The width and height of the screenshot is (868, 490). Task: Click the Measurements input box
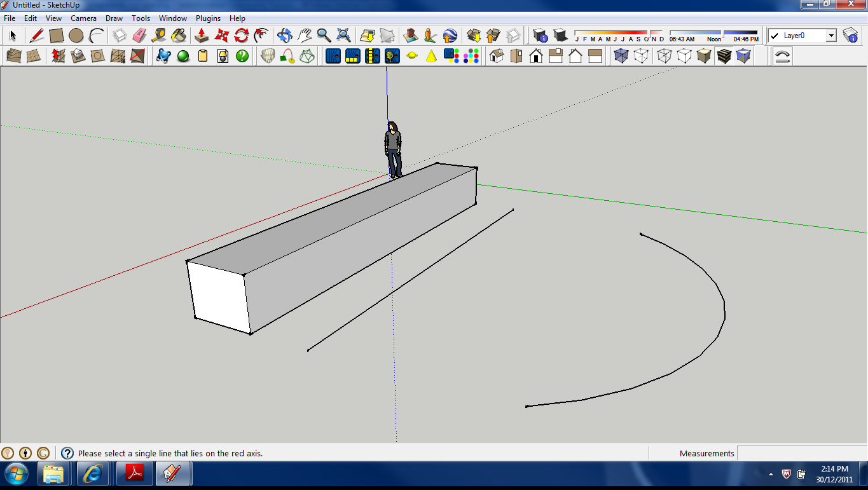tap(801, 453)
